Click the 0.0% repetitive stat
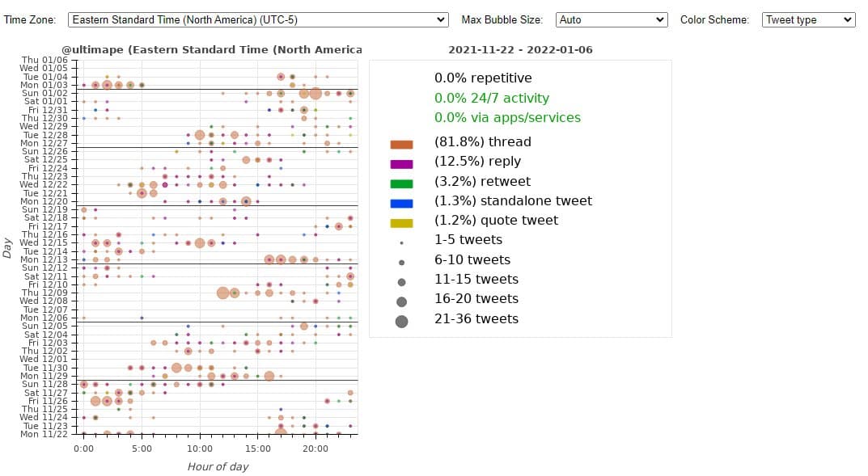868x476 pixels. pos(481,78)
